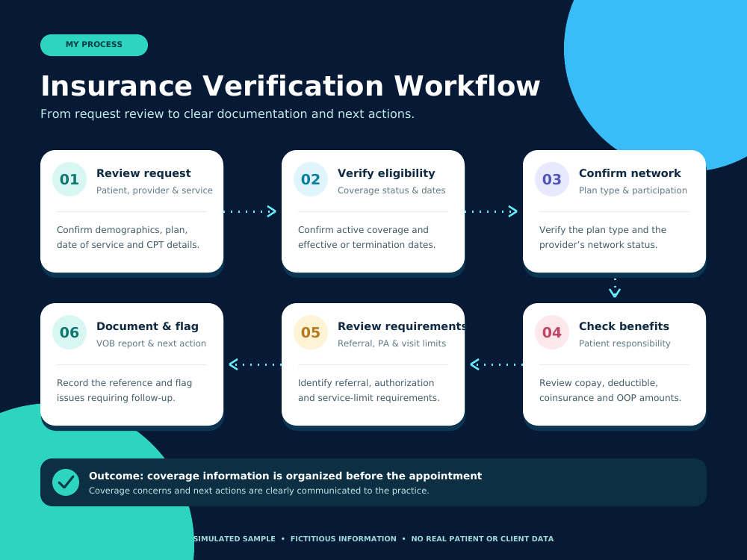
Task: Click the 01 step number badge
Action: (x=69, y=179)
